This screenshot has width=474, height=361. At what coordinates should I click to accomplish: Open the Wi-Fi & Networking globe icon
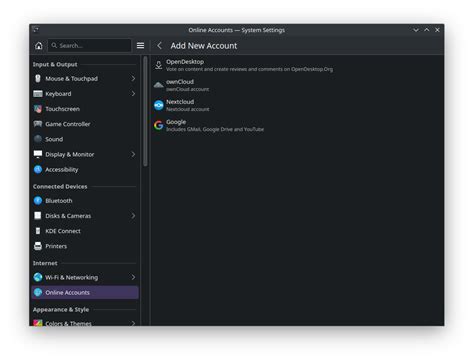(38, 277)
